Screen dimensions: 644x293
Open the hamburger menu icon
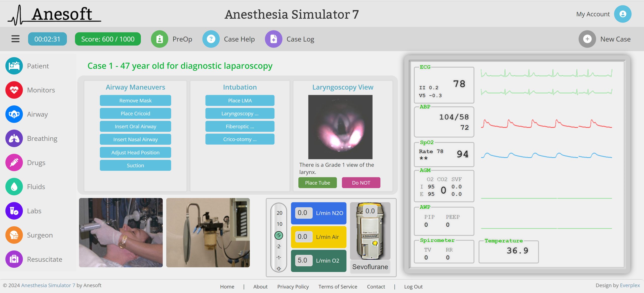click(x=15, y=39)
